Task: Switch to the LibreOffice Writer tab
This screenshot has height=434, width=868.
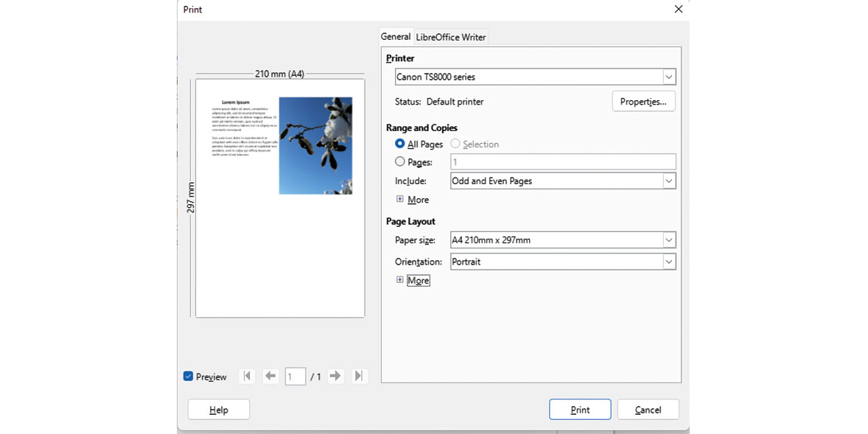Action: (x=451, y=38)
